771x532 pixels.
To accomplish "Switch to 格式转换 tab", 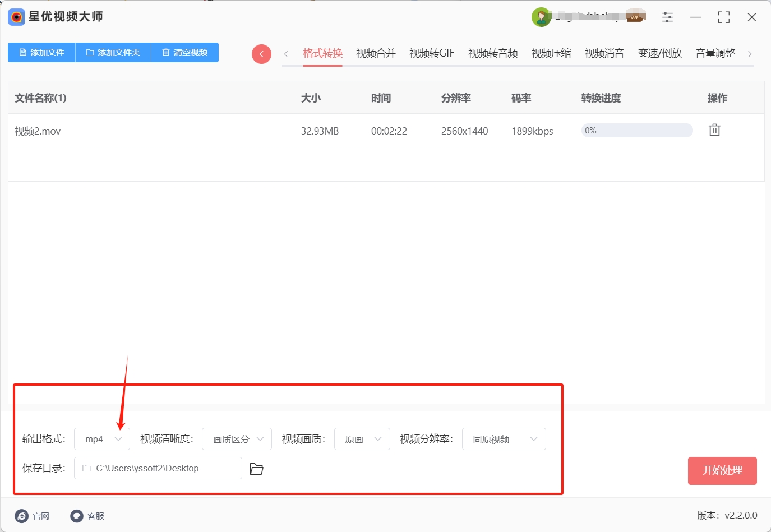I will point(322,53).
